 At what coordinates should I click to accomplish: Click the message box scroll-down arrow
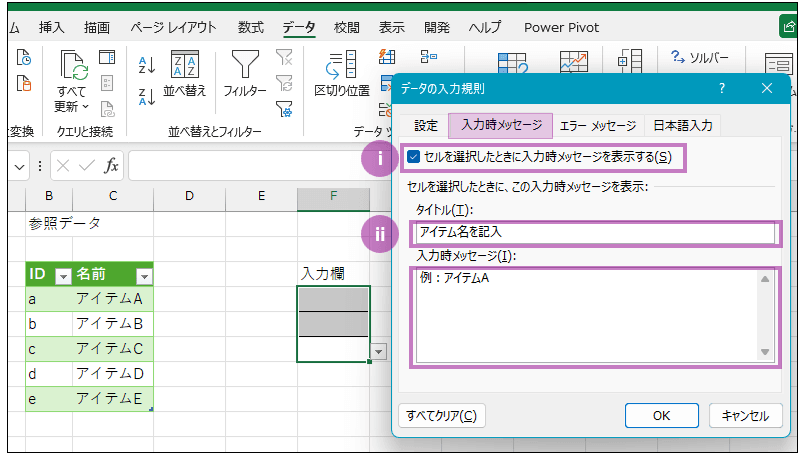point(765,352)
